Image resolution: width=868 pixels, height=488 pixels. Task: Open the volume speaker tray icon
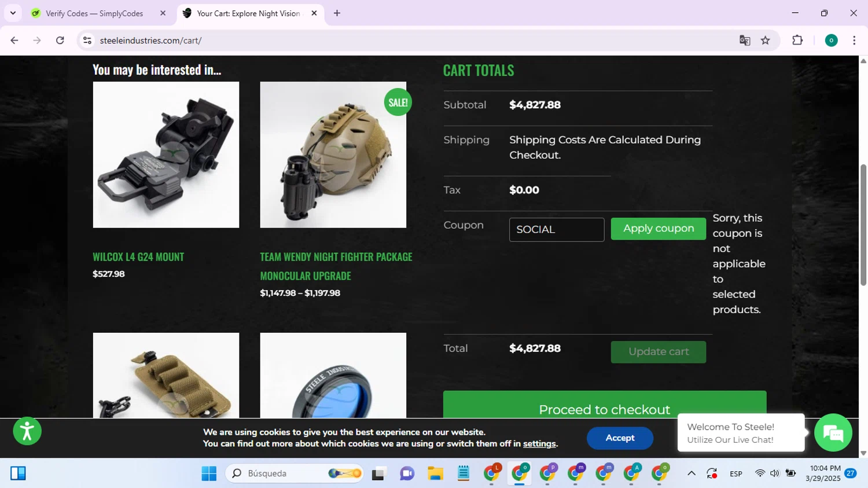pos(775,474)
